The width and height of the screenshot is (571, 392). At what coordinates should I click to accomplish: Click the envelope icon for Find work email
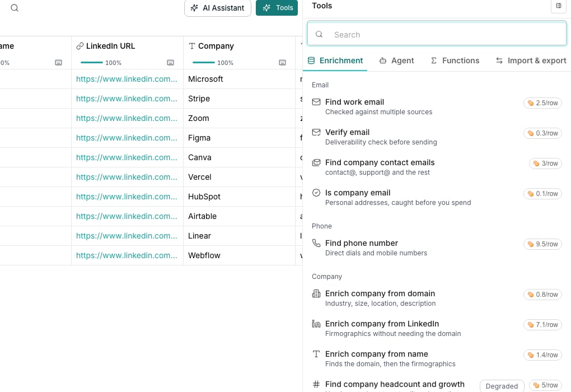tap(316, 102)
